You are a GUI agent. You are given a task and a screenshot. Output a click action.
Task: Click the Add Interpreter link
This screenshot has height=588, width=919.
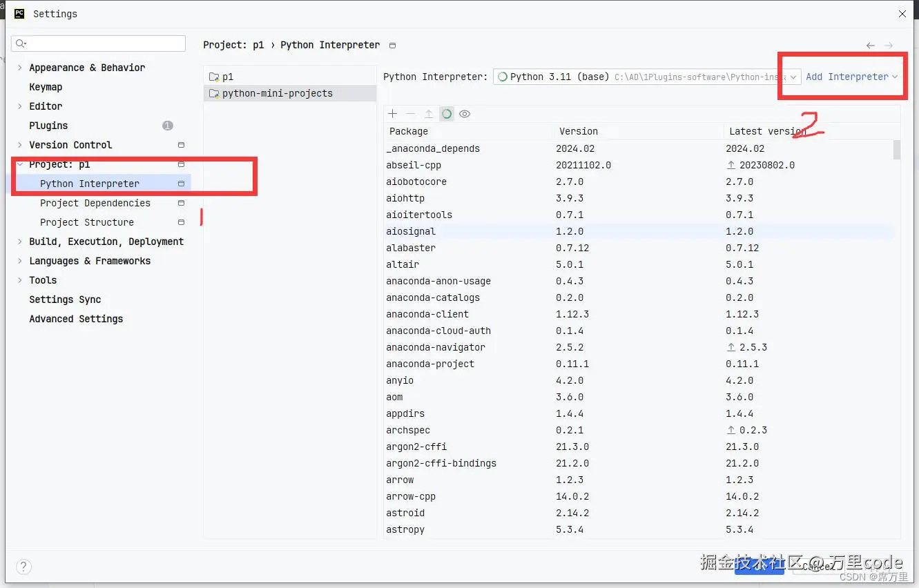pos(852,77)
